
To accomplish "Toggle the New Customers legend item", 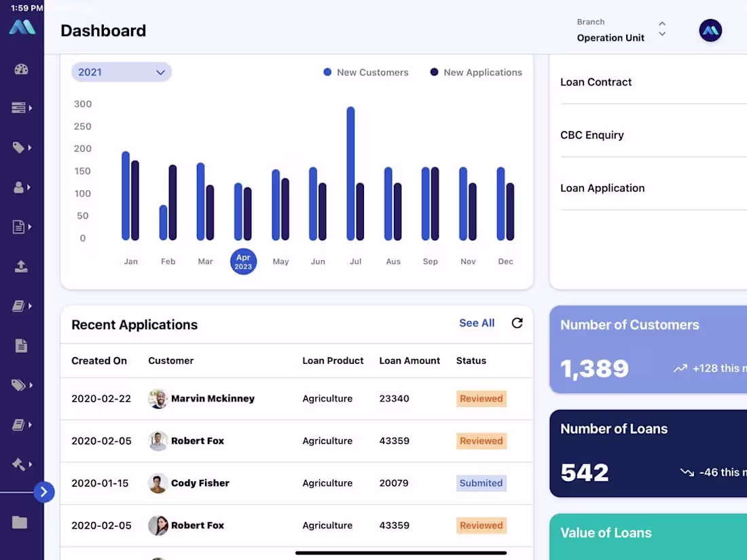I will click(x=365, y=72).
